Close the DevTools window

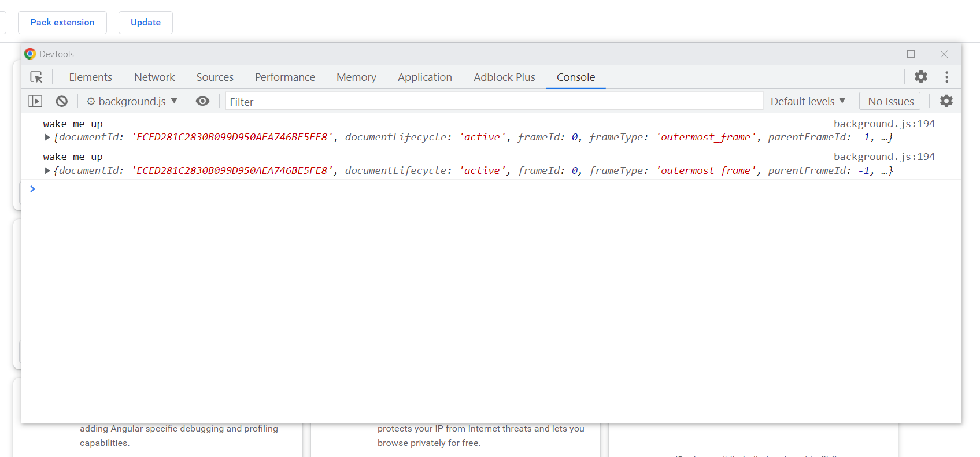944,54
